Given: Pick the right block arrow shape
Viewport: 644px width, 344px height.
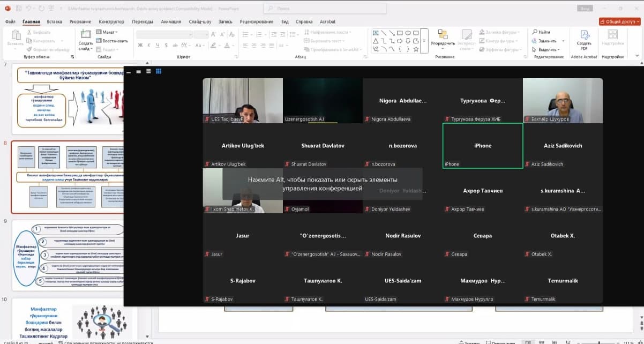Looking at the screenshot, I should point(400,41).
